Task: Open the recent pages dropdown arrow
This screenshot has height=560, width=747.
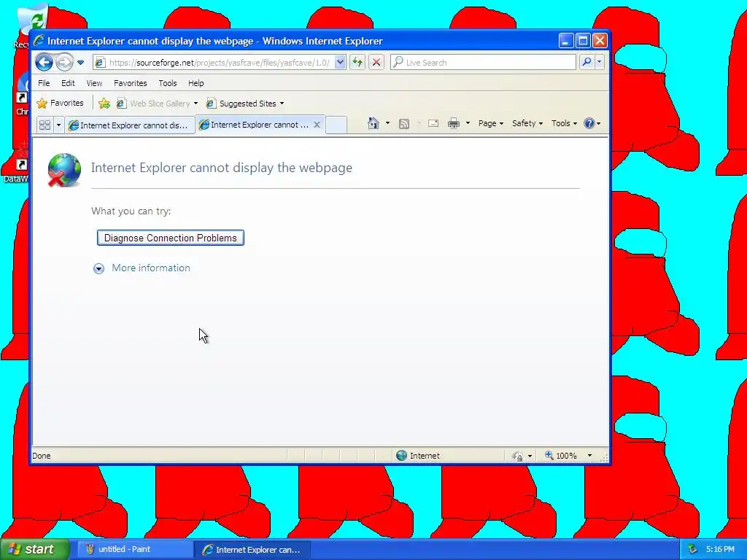Action: tap(80, 63)
